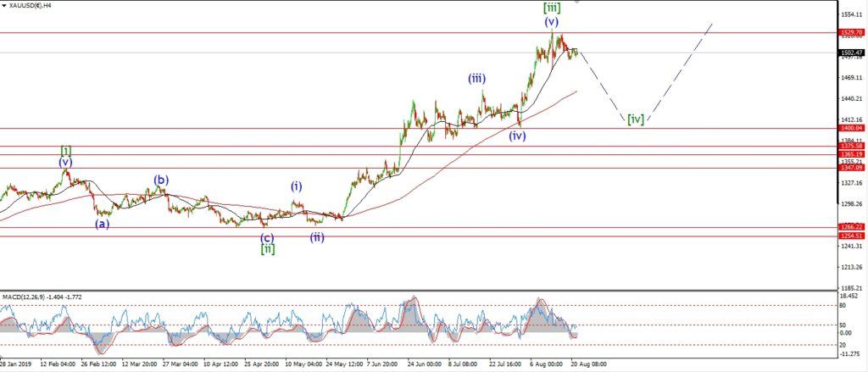The image size is (868, 372).
Task: Select the blue (c) wave label
Action: pyautogui.click(x=267, y=238)
